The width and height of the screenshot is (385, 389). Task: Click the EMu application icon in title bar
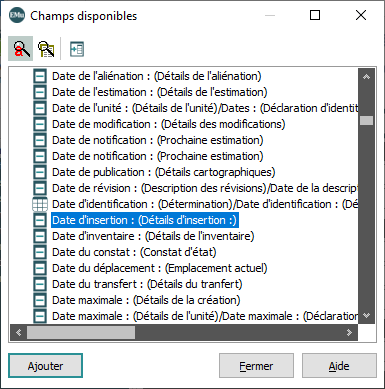coord(17,15)
